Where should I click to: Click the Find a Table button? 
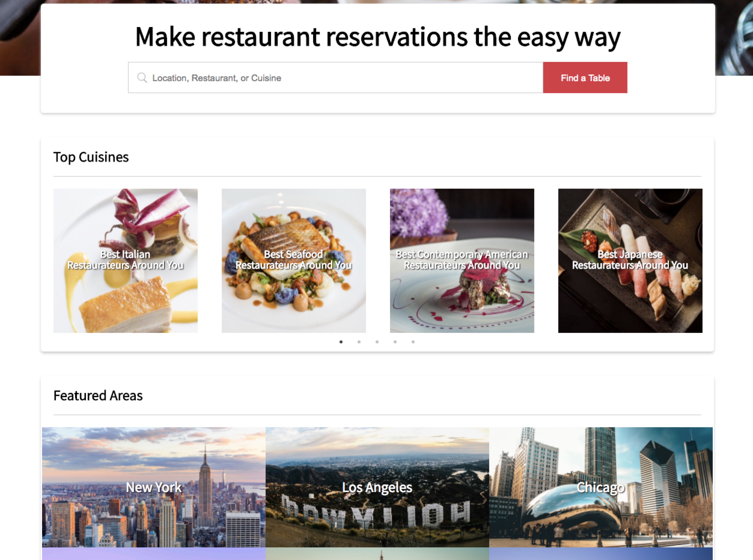tap(585, 78)
